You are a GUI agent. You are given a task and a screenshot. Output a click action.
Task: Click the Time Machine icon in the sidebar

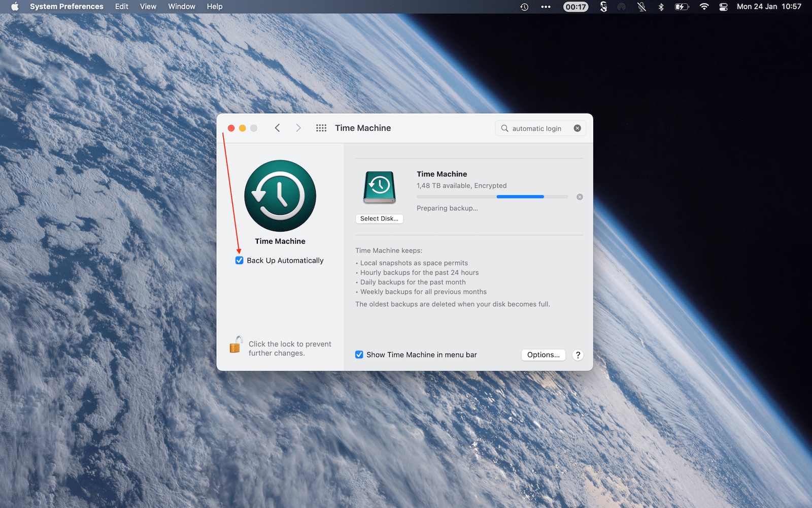(280, 196)
